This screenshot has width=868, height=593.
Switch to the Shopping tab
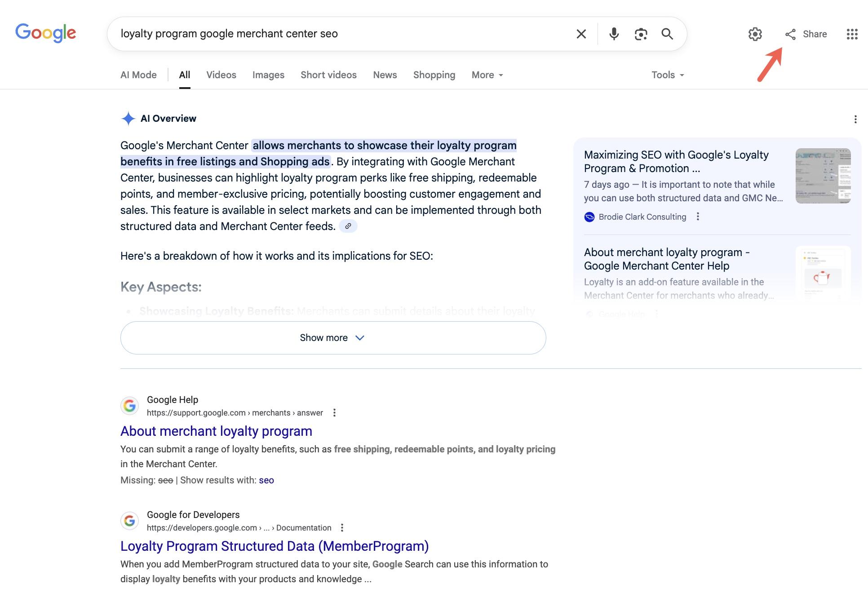coord(434,75)
